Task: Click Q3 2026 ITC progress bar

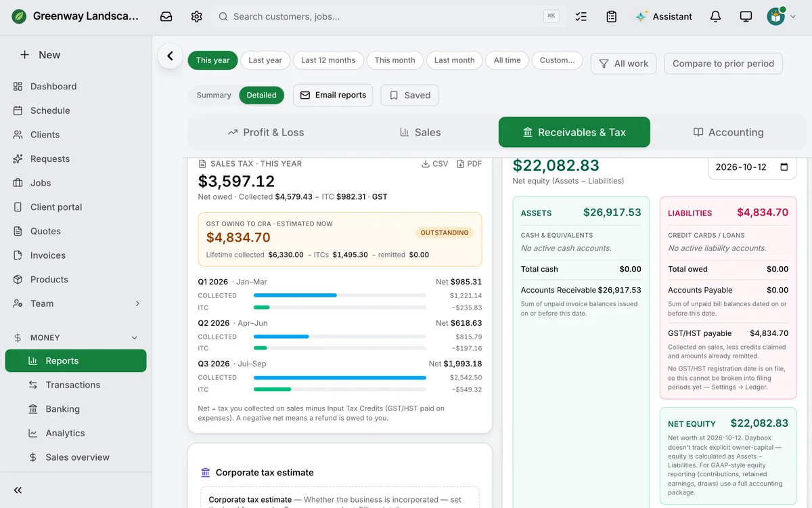Action: (340, 389)
